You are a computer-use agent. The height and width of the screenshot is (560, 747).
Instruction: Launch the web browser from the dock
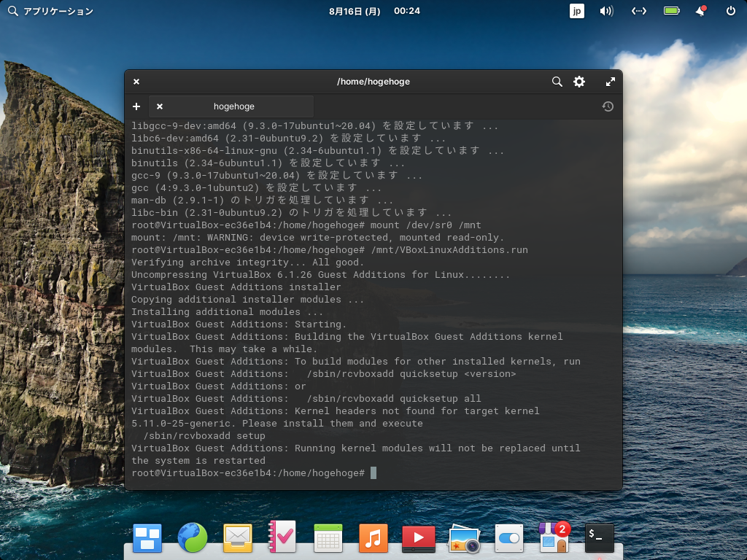click(x=193, y=537)
